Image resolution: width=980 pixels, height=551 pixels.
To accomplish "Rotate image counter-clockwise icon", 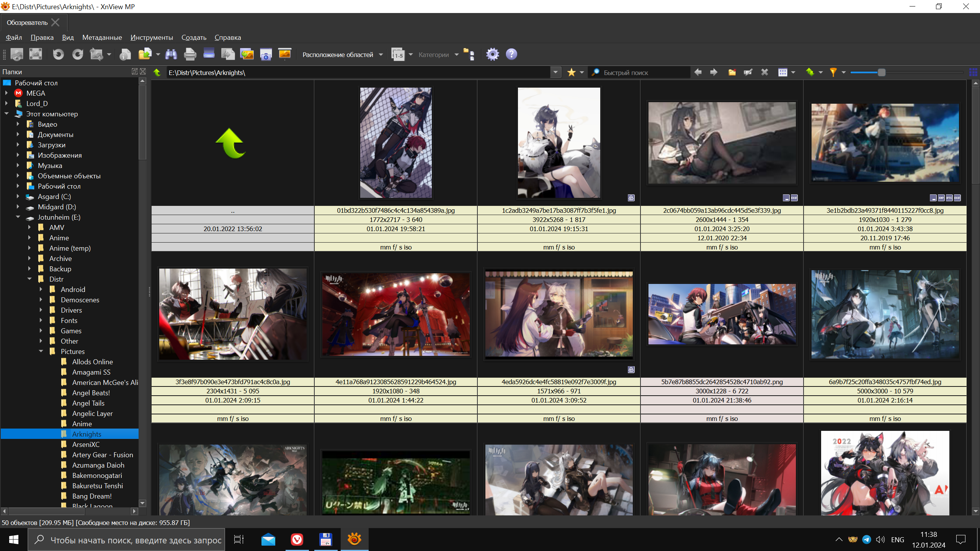I will point(58,54).
